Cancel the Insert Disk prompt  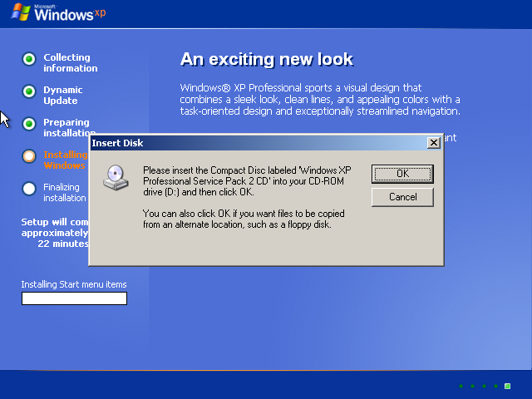pyautogui.click(x=402, y=197)
